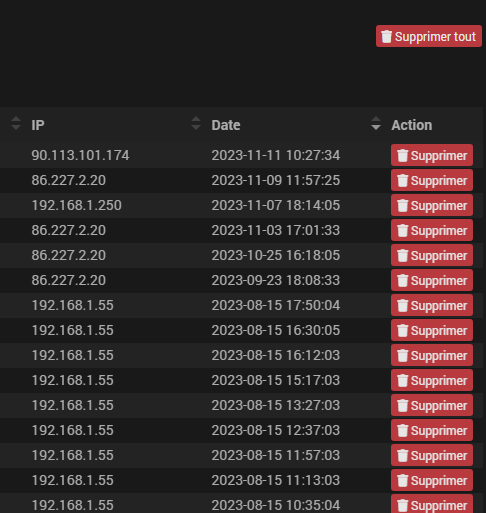Delete the 2023-08-15 16:12:03 log entry
The image size is (486, 513).
(432, 355)
